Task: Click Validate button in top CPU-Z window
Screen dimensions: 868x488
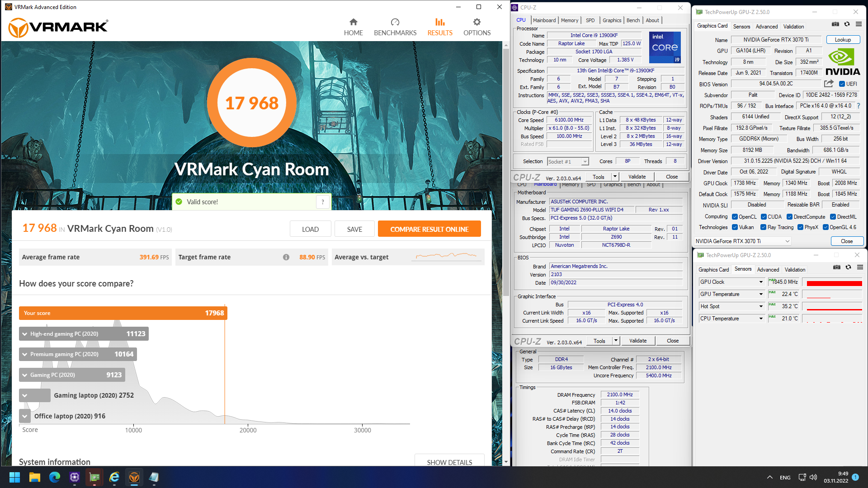Action: coord(637,177)
